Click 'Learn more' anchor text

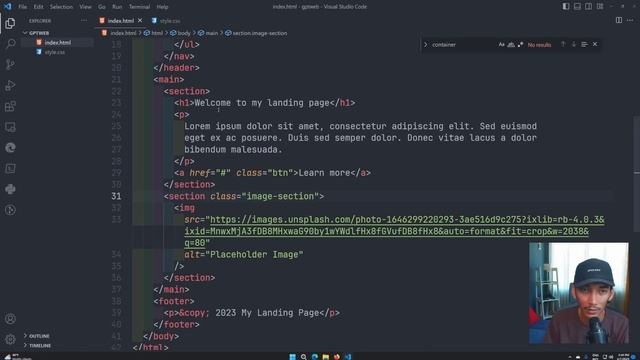pos(324,173)
